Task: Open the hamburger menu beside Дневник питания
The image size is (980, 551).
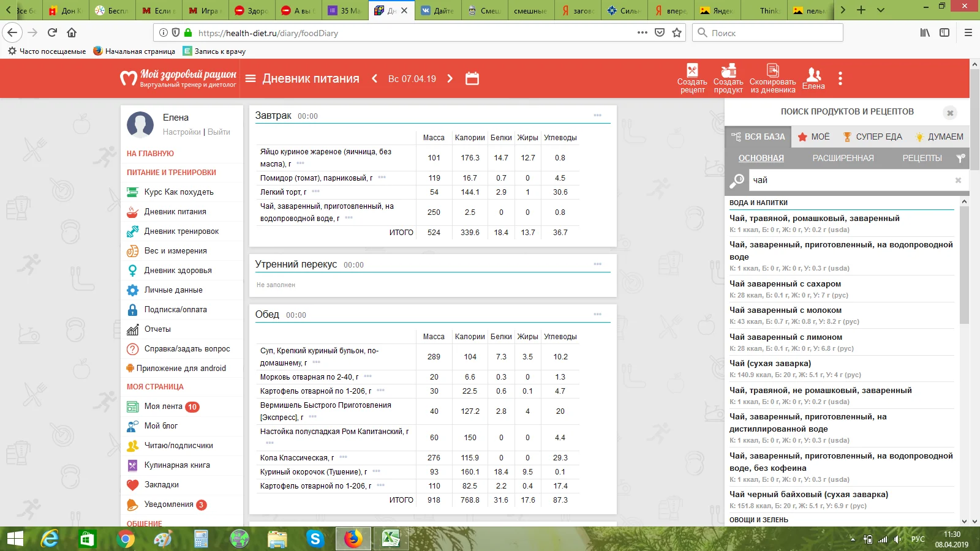Action: 251,78
